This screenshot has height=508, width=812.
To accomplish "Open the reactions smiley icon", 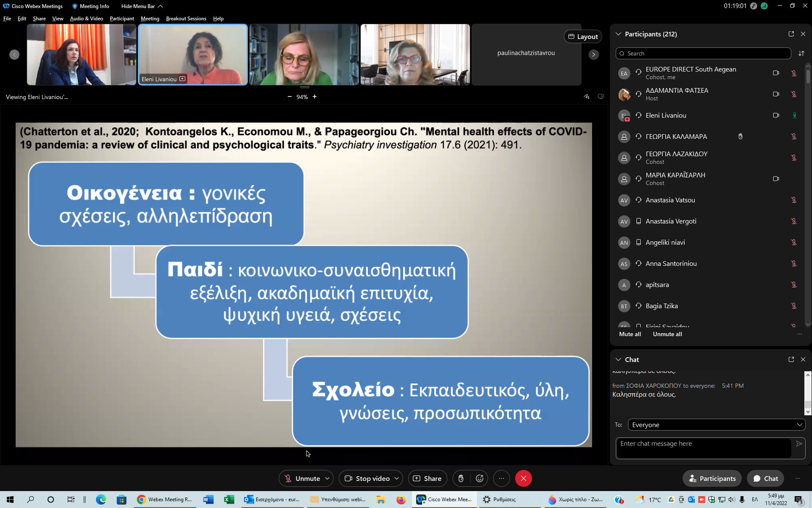I will pyautogui.click(x=480, y=478).
